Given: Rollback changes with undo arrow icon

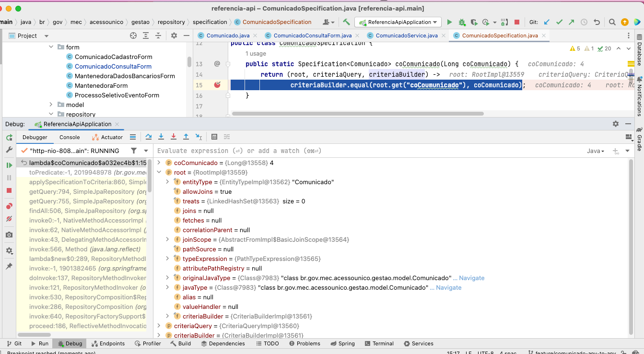Looking at the screenshot, I should [x=597, y=22].
